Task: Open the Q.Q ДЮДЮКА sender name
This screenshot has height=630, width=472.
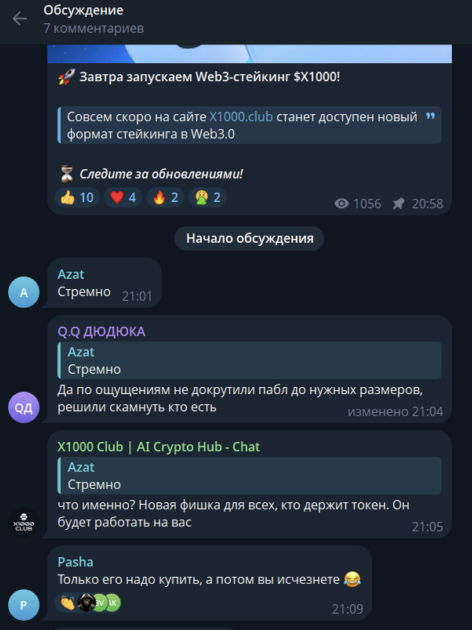Action: point(101,331)
